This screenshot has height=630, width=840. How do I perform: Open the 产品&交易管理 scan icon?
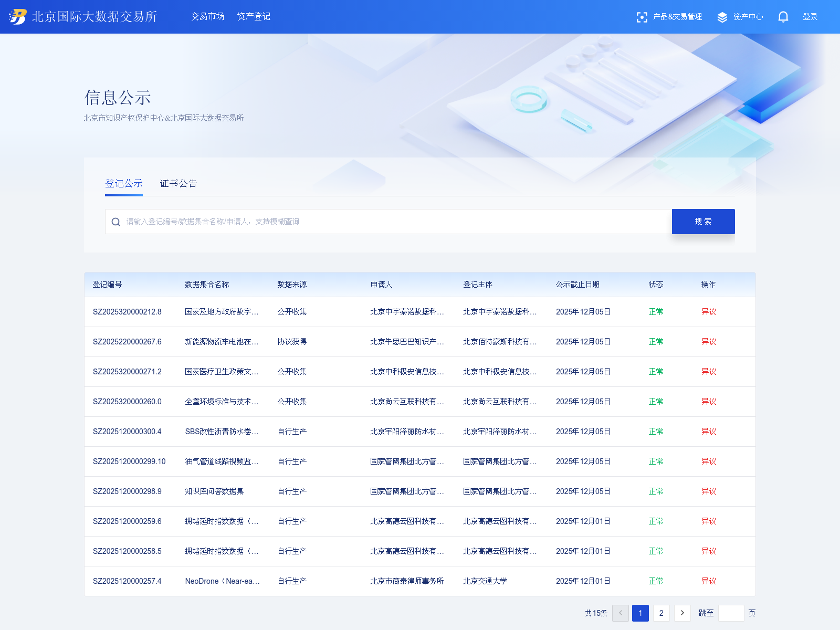click(x=642, y=17)
